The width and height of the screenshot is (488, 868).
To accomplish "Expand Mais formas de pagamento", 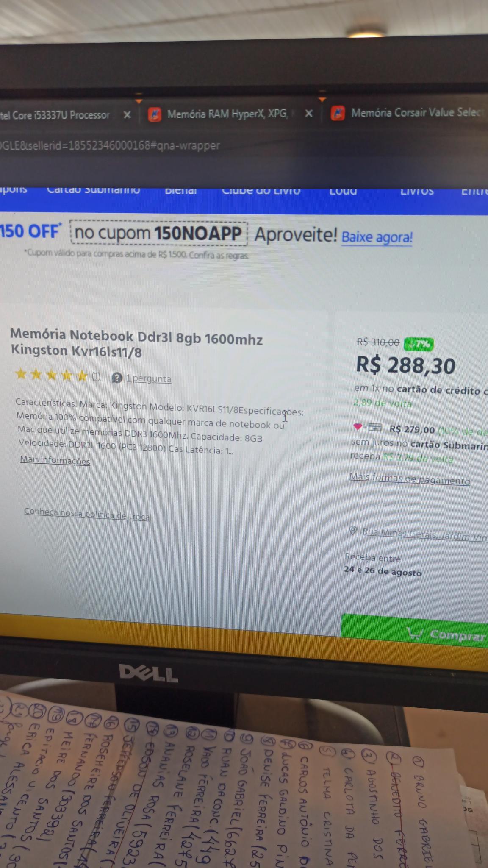I will point(410,479).
